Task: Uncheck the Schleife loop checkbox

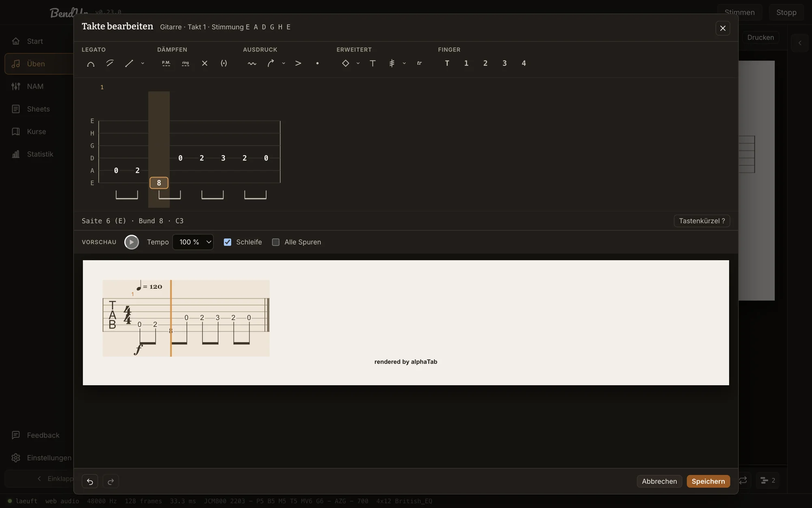Action: point(228,242)
